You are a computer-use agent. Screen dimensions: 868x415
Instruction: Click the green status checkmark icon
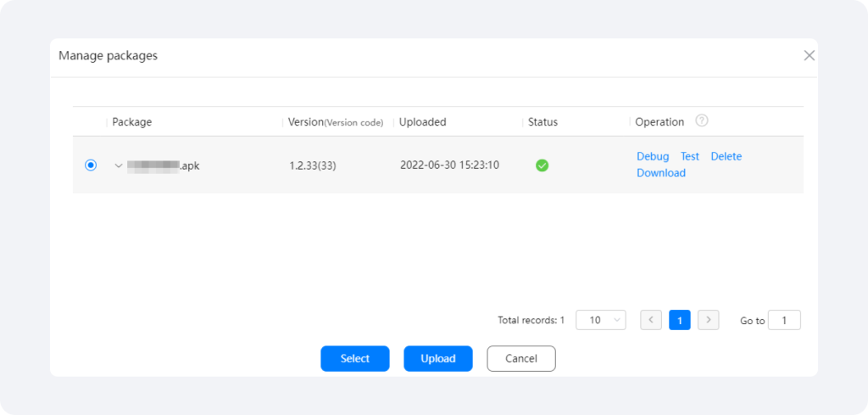(542, 165)
